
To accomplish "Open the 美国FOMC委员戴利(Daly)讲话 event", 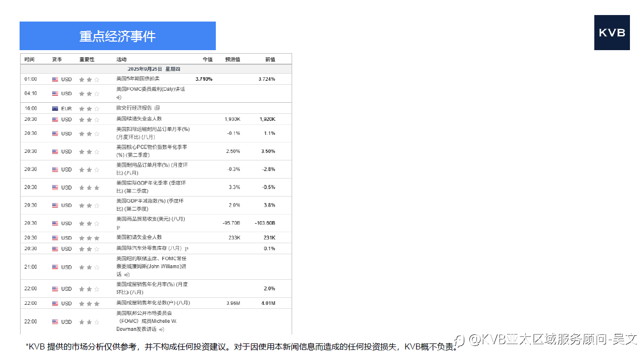I will [x=151, y=89].
